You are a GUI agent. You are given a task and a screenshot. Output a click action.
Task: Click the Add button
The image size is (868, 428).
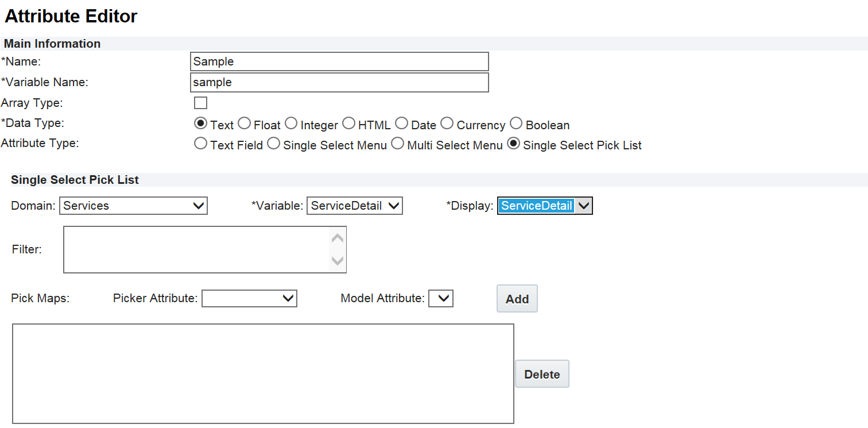pos(517,299)
